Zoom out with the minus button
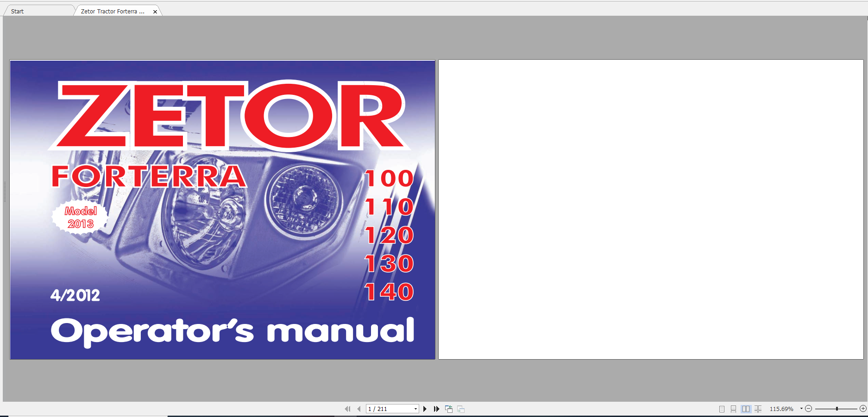The image size is (868, 417). 809,409
